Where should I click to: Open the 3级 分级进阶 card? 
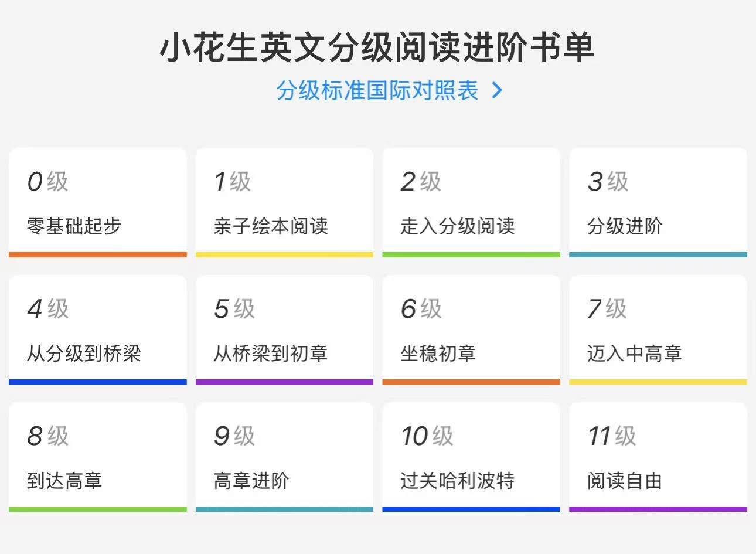pyautogui.click(x=658, y=202)
